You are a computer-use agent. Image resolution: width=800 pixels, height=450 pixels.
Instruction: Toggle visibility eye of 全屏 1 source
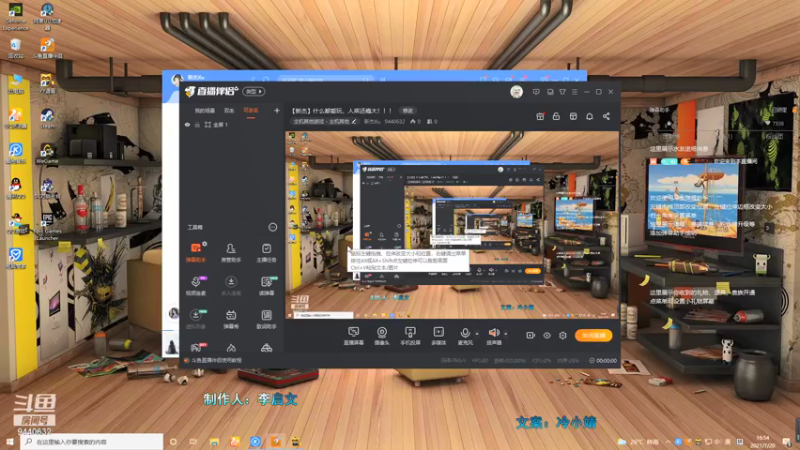coord(187,124)
